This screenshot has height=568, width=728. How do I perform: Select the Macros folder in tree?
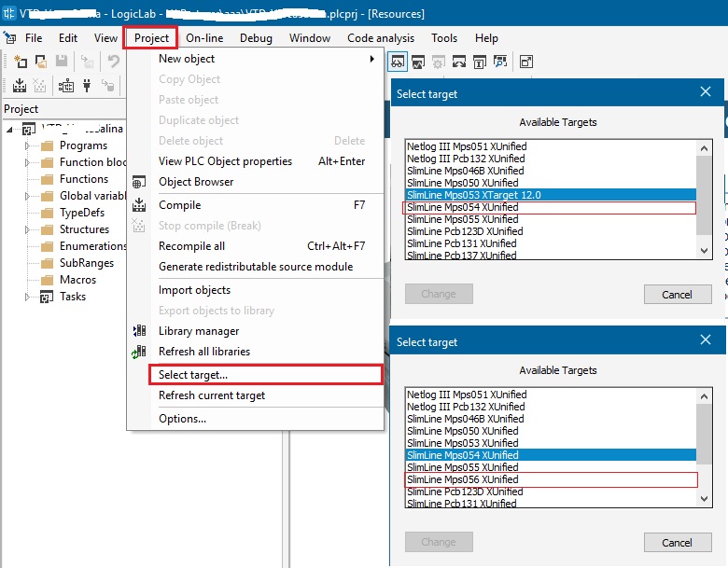point(77,280)
